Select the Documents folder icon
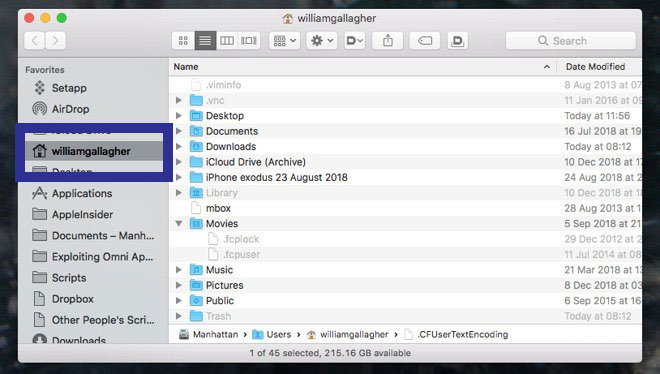660x374 pixels. 196,131
